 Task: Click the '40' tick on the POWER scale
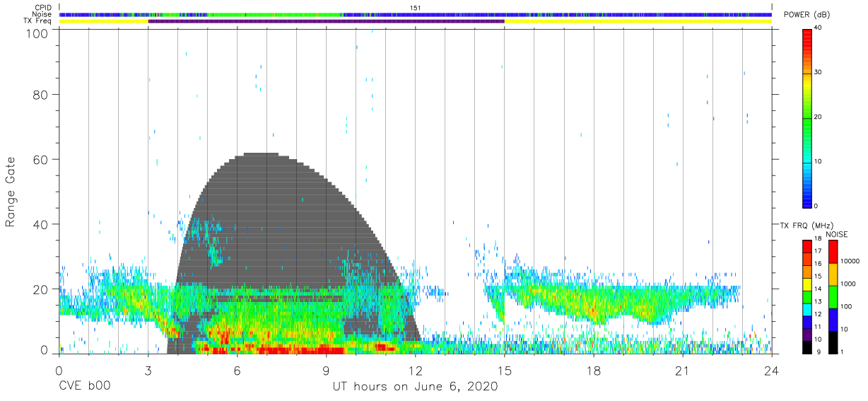click(x=819, y=27)
